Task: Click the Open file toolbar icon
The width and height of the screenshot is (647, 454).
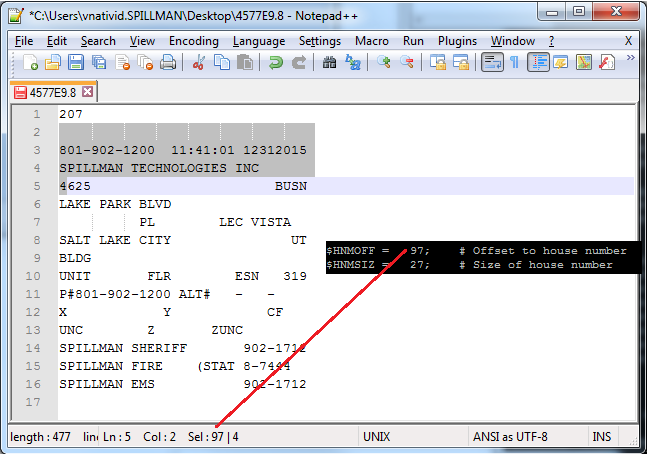Action: [53, 63]
